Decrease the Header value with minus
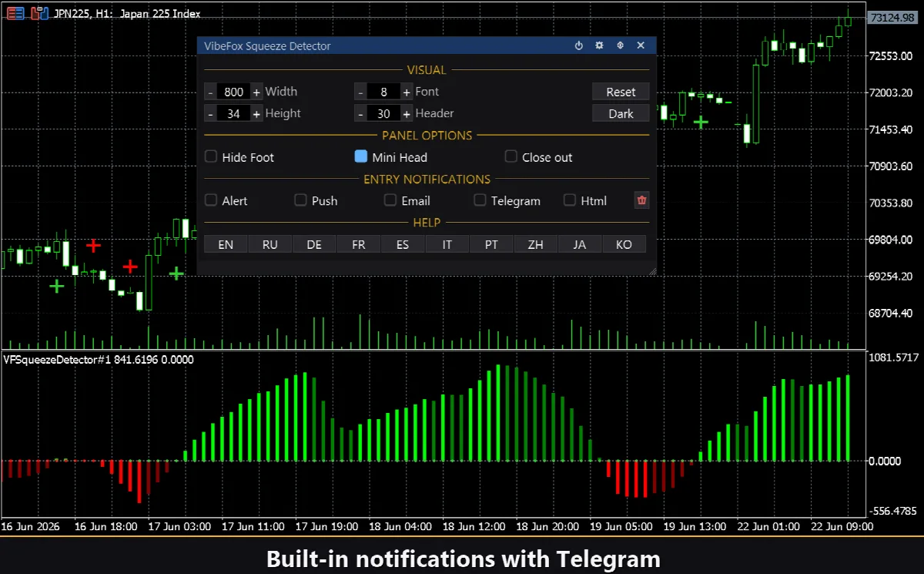Image resolution: width=924 pixels, height=574 pixels. [360, 114]
